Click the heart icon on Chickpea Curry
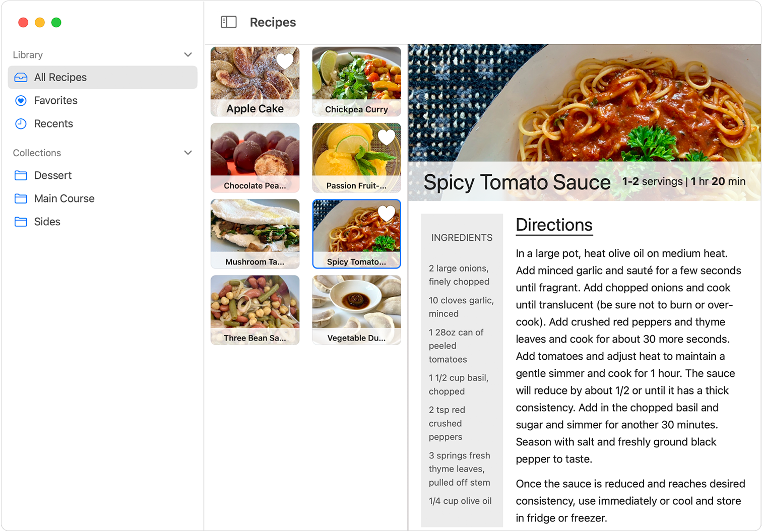The width and height of the screenshot is (762, 532). click(x=386, y=60)
